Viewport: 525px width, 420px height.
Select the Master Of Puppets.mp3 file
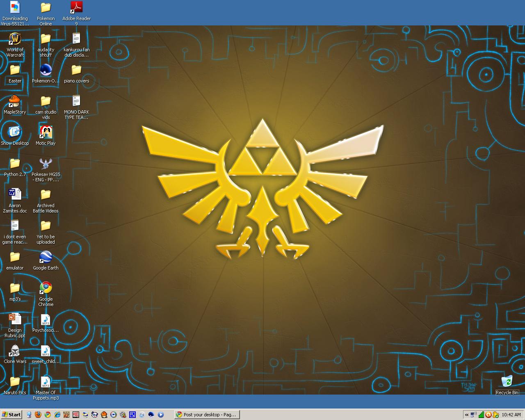46,382
